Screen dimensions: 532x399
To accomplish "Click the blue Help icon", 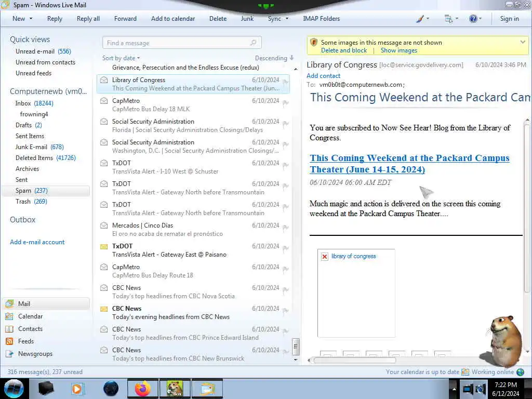I will pyautogui.click(x=473, y=19).
